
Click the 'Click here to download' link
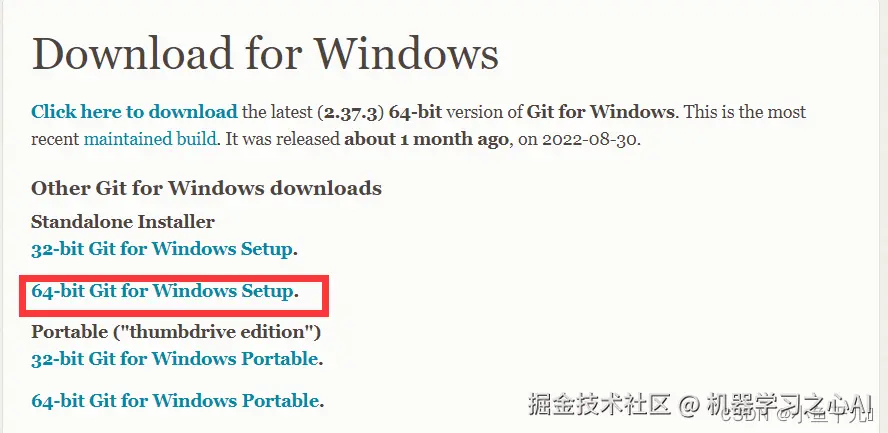point(134,112)
